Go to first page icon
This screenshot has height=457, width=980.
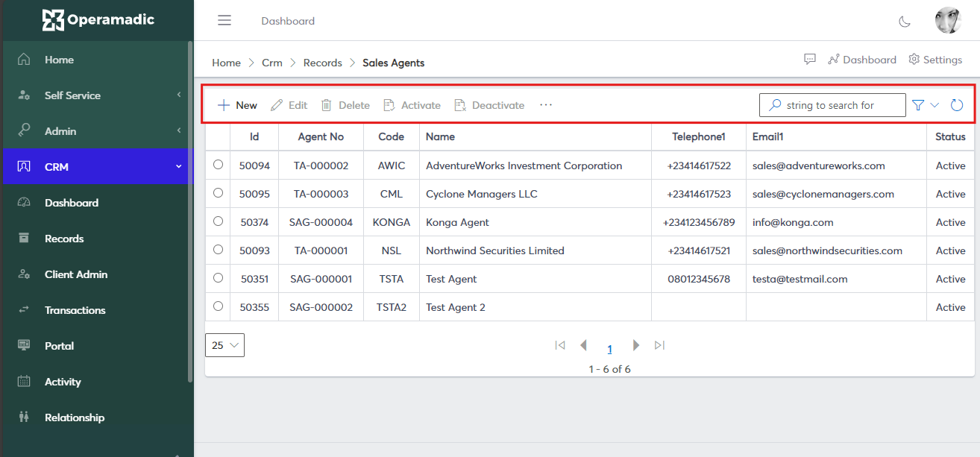pyautogui.click(x=560, y=345)
